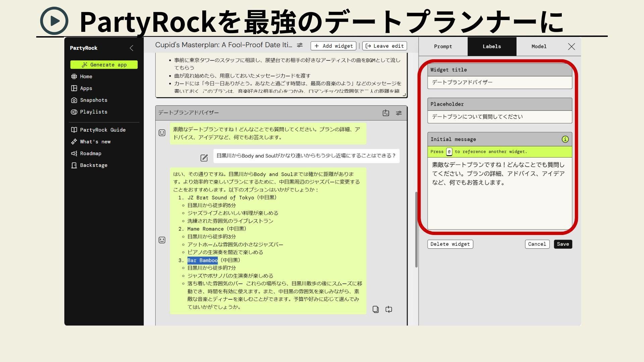Open the What's new page
The height and width of the screenshot is (362, 644).
coord(95,141)
